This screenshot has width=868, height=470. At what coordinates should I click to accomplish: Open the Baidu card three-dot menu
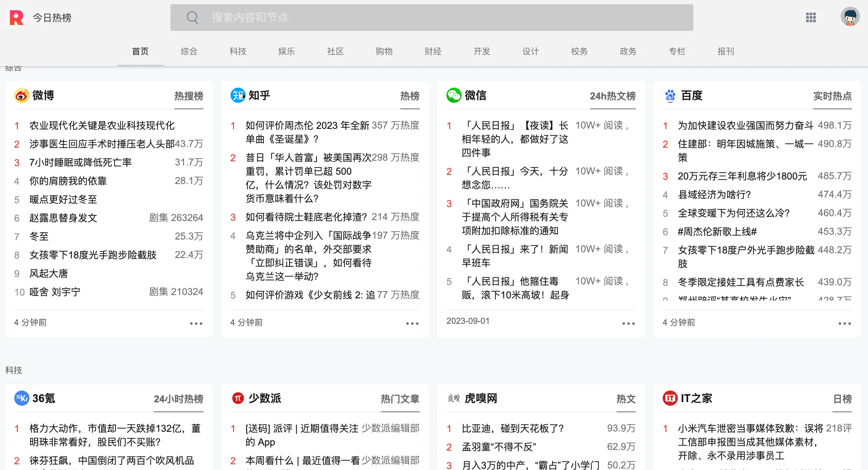coord(844,324)
